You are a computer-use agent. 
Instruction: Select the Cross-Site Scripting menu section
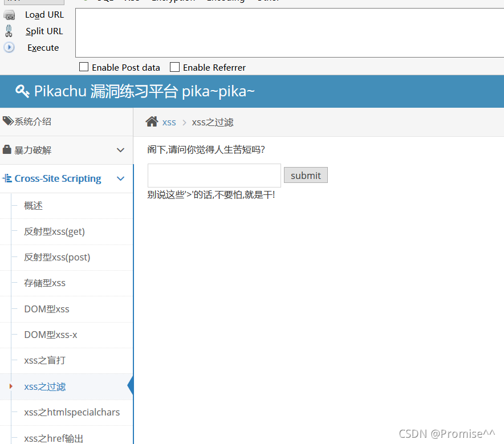pyautogui.click(x=67, y=178)
